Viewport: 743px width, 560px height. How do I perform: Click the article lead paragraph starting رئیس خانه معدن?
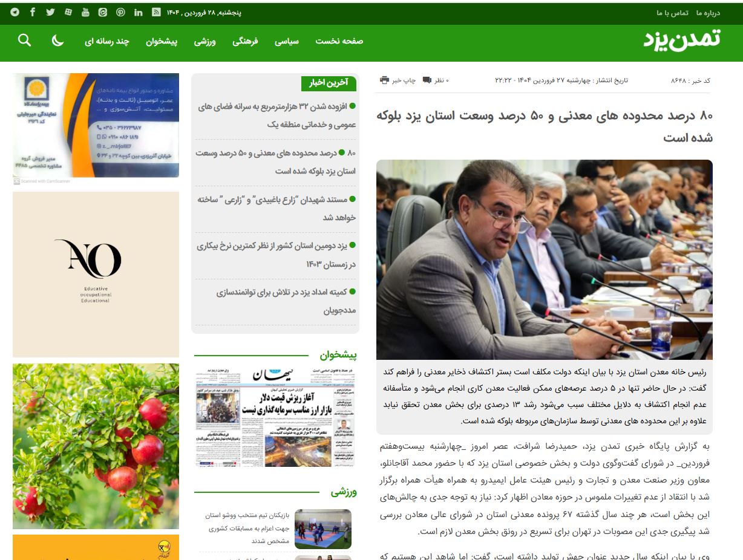tap(545, 396)
